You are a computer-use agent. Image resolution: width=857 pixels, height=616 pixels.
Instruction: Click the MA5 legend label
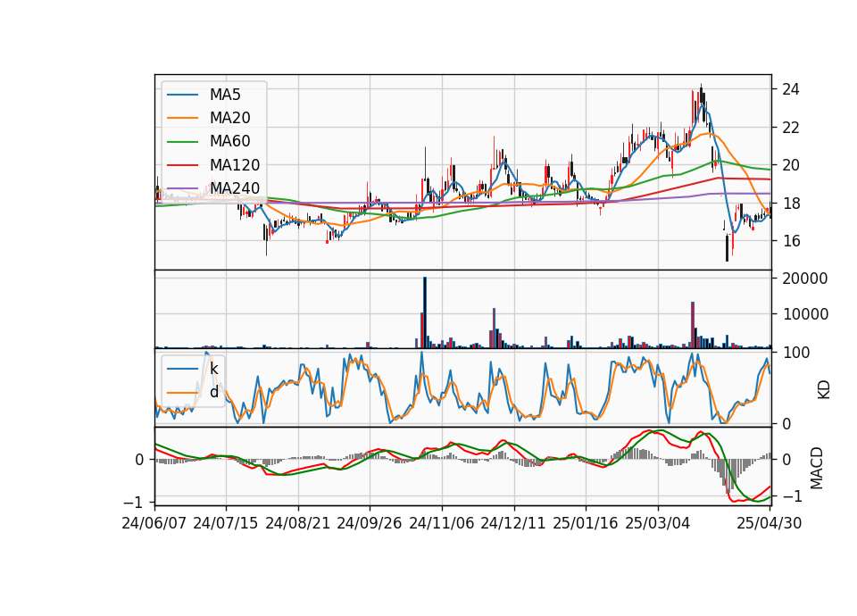225,95
